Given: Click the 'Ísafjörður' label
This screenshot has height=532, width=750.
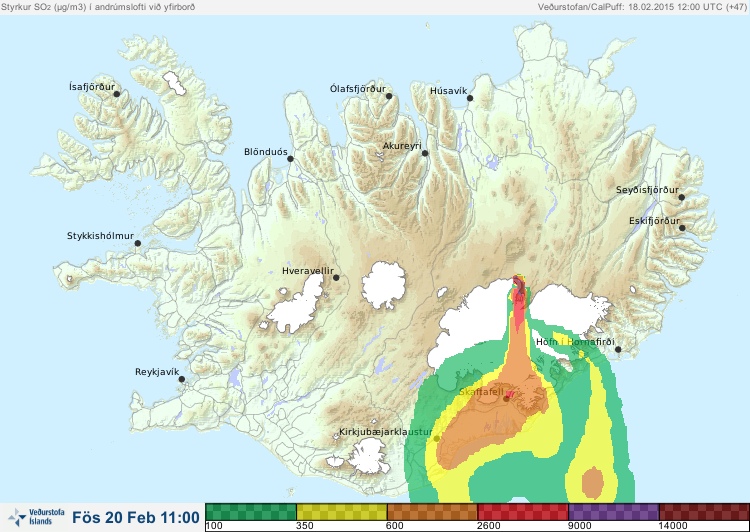Looking at the screenshot, I should tap(92, 87).
